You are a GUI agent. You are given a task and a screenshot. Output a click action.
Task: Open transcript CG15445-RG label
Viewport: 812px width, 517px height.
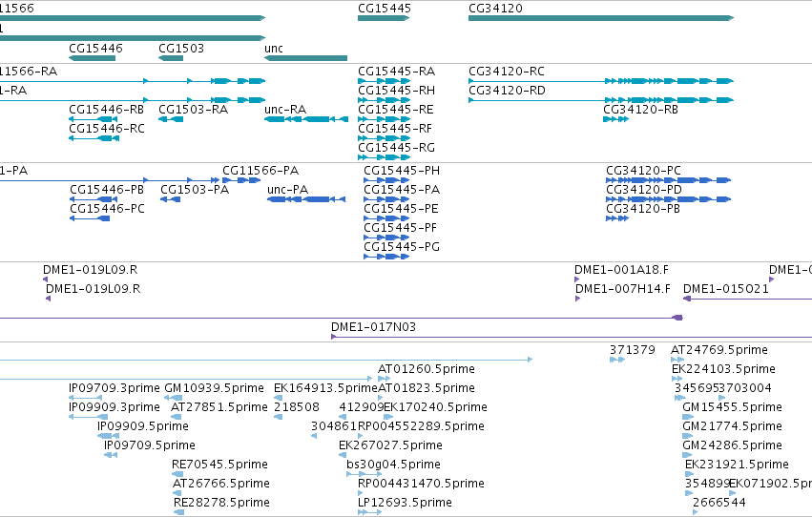click(396, 148)
